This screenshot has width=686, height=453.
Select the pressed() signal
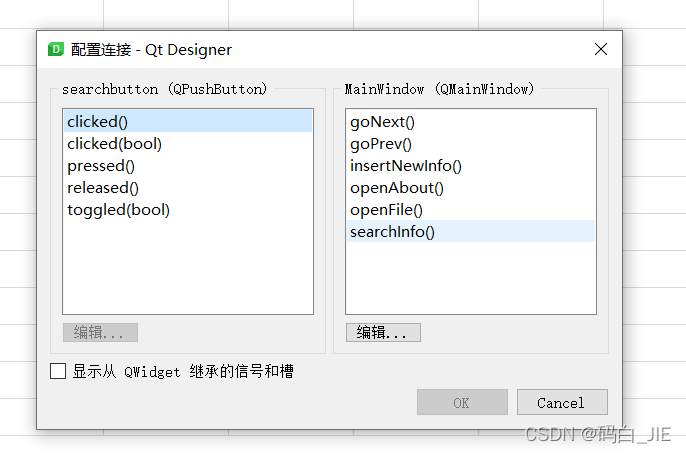click(x=188, y=165)
